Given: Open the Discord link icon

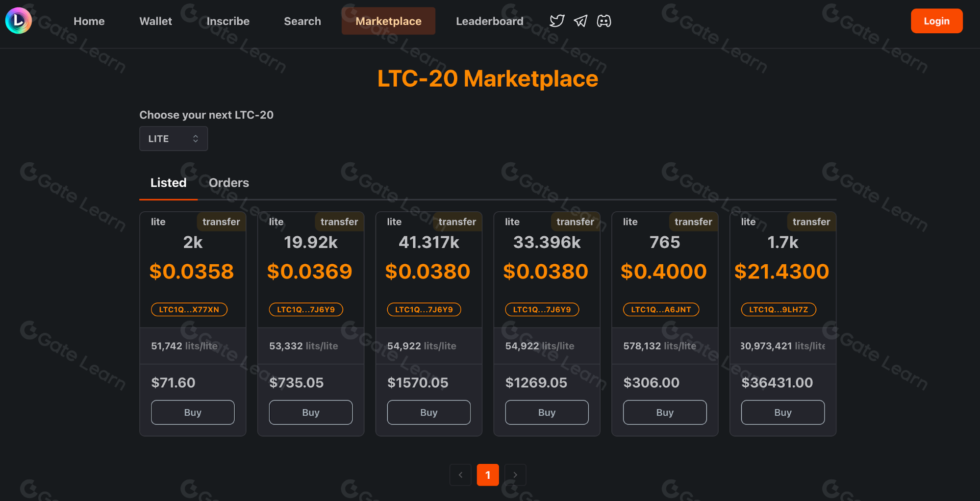Looking at the screenshot, I should click(x=604, y=21).
